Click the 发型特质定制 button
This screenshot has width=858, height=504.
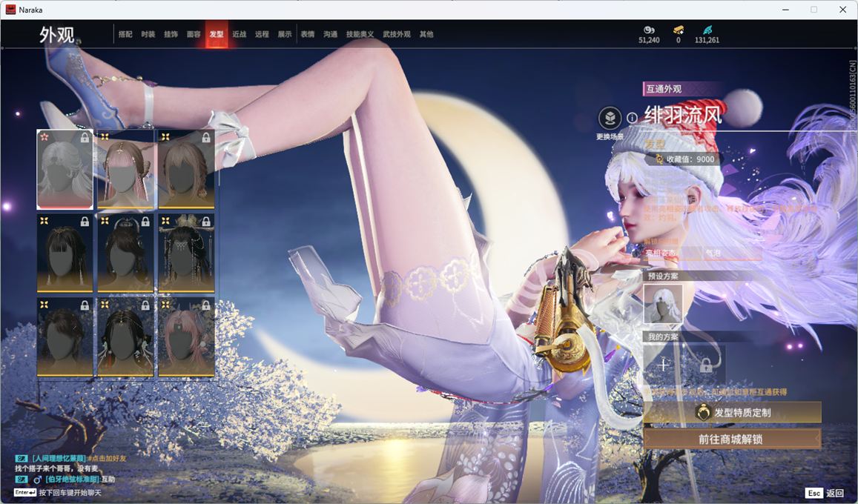click(x=732, y=412)
